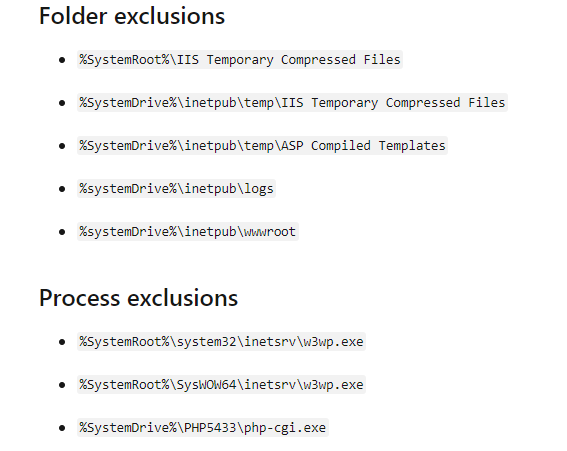Click the bullet beside the inetpub\logs entry

pyautogui.click(x=62, y=189)
